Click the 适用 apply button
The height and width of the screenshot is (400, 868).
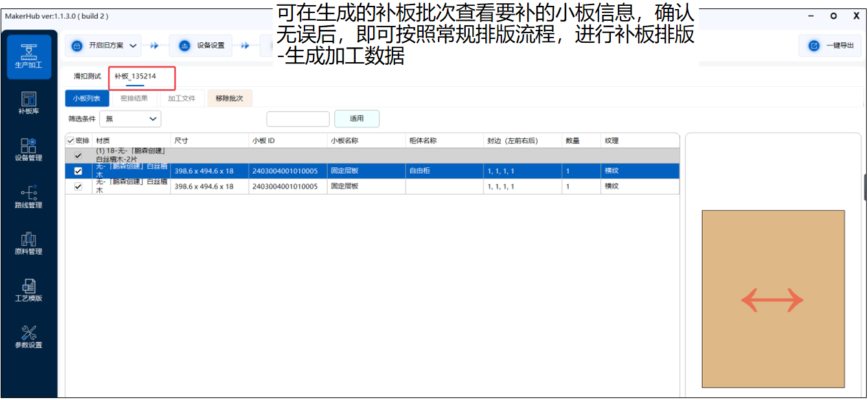tap(356, 119)
